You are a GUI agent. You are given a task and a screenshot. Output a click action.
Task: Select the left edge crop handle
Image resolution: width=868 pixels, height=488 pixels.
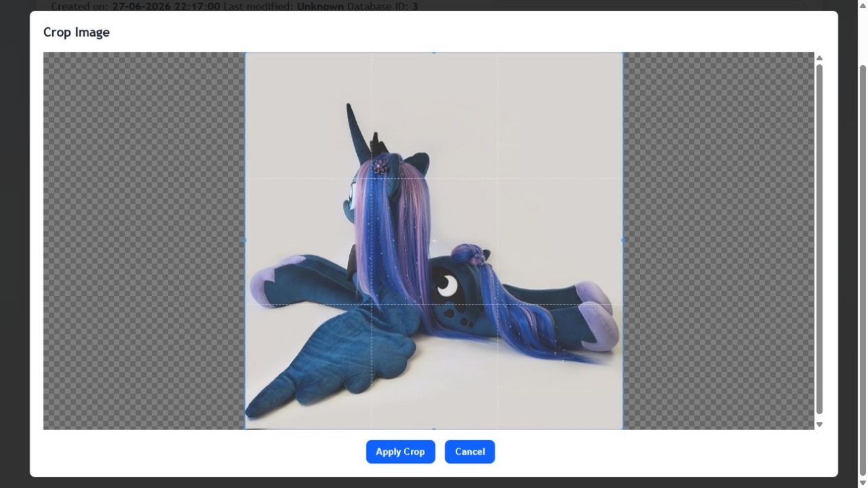coord(245,240)
